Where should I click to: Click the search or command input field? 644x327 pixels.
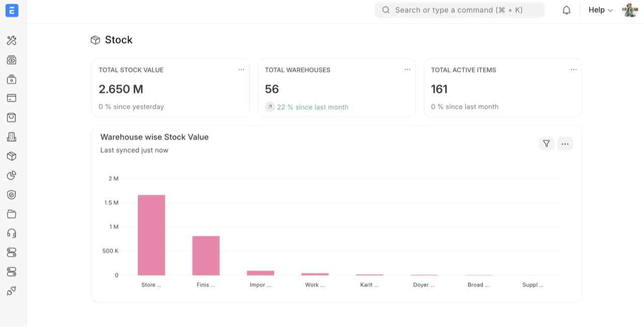tap(459, 10)
